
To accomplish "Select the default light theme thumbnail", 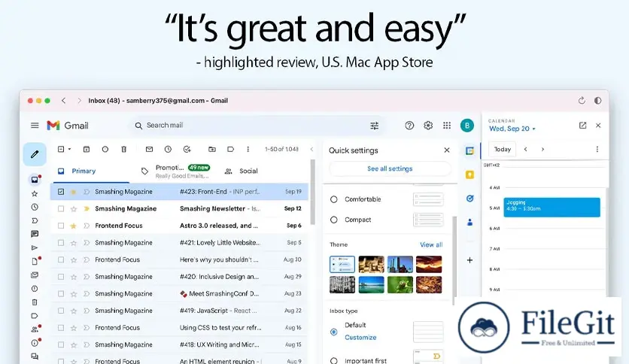I will pyautogui.click(x=342, y=264).
